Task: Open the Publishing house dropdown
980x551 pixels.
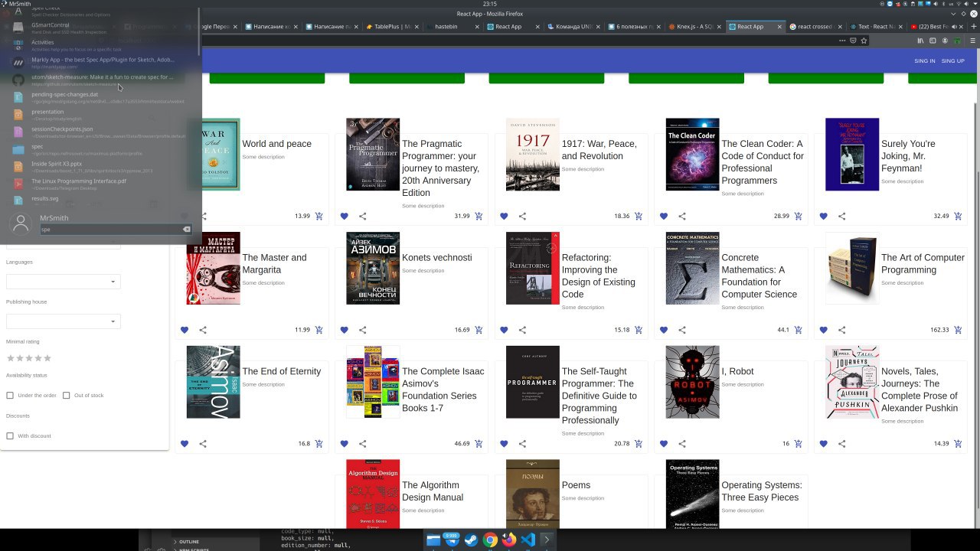Action: tap(64, 321)
